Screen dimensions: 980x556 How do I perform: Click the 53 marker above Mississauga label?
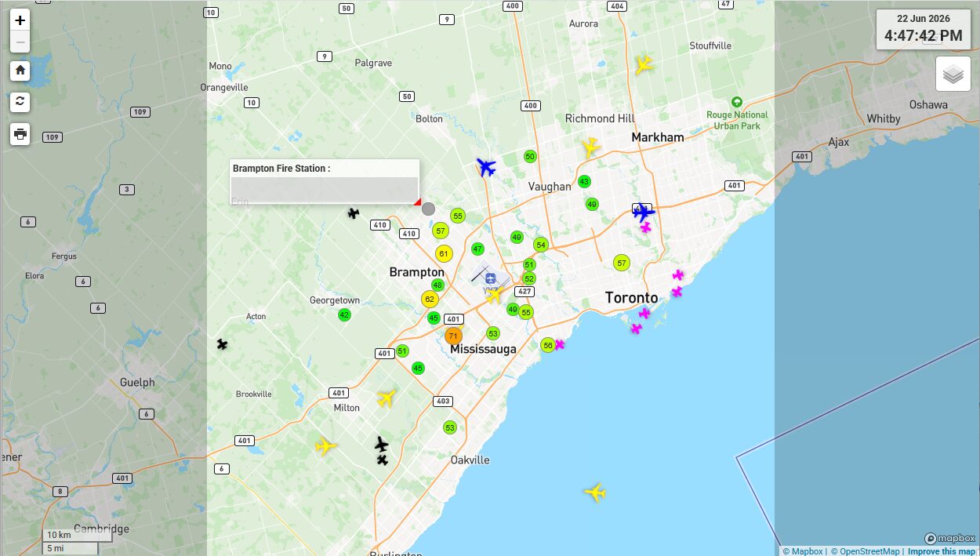click(493, 333)
